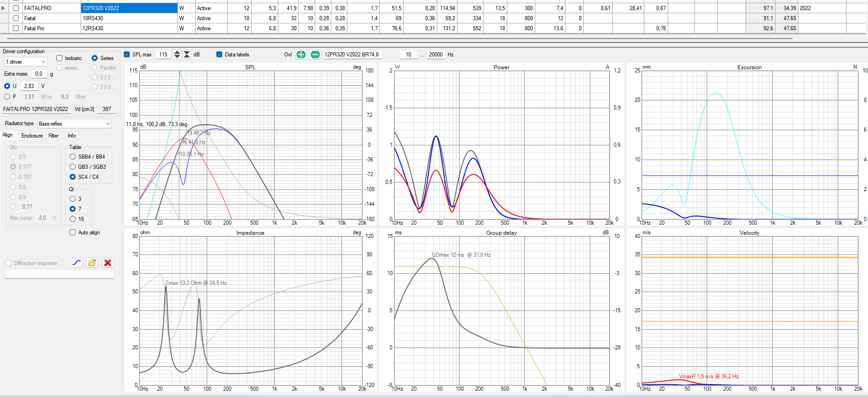Click the Impedance graph title
Image resolution: width=868 pixels, height=398 pixels.
[x=250, y=233]
